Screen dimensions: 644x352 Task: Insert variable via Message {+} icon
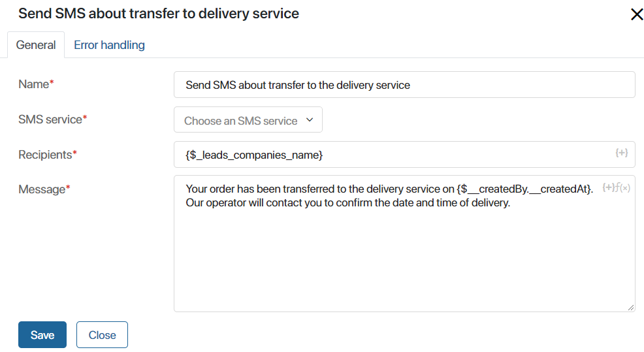coord(608,187)
